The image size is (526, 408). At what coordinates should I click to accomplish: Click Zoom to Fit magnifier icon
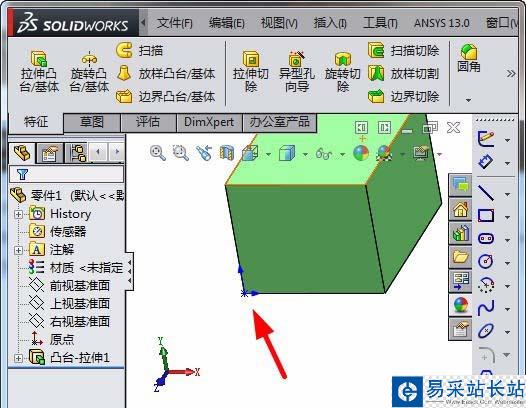pos(158,153)
